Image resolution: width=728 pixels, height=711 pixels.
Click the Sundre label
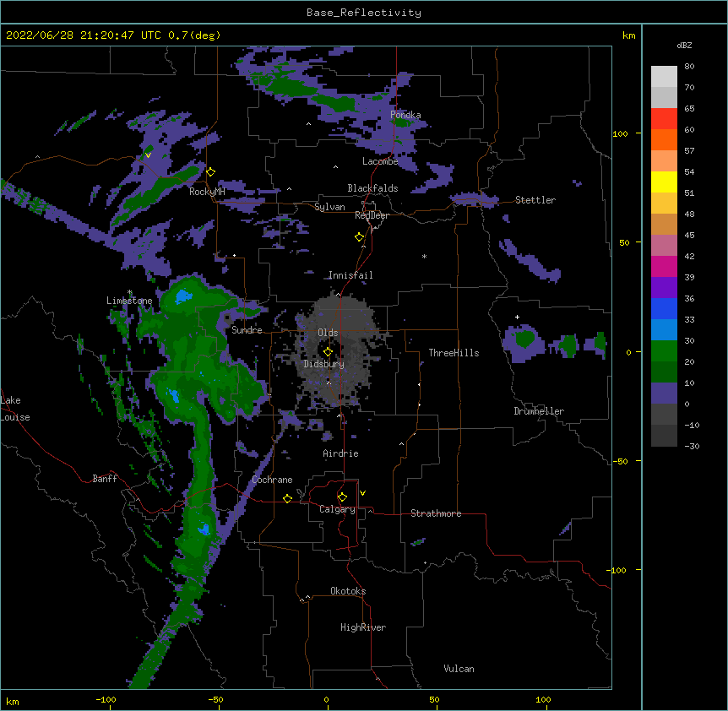(247, 330)
